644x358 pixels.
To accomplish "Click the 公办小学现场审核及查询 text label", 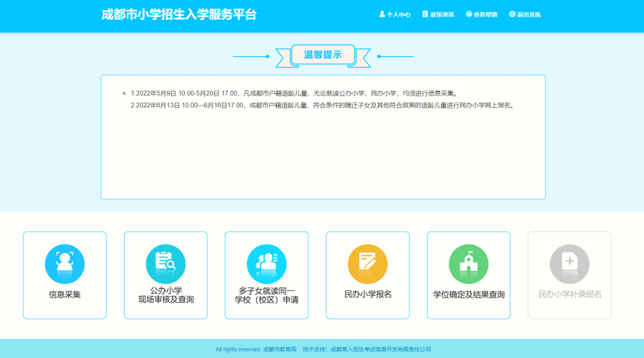I will 166,295.
